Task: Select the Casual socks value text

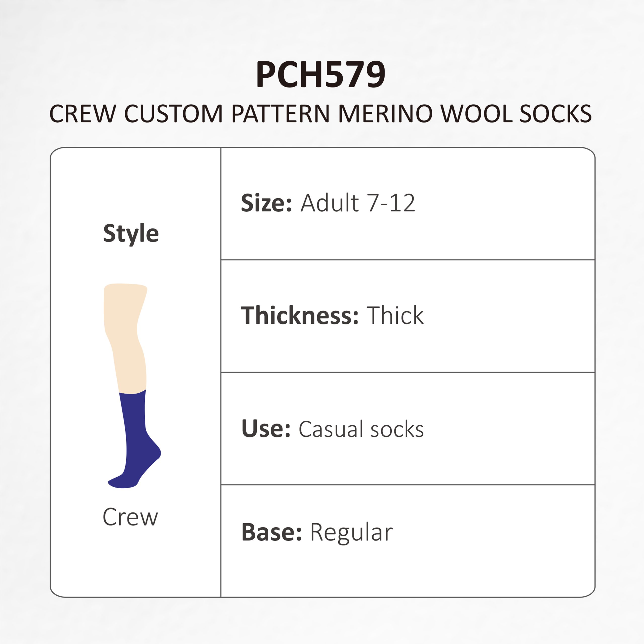Action: [x=361, y=429]
